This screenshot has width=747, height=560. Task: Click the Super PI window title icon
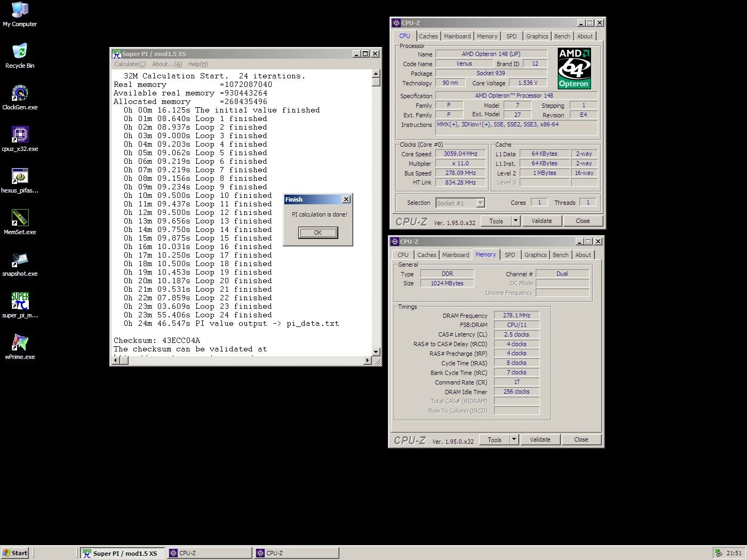coord(116,54)
